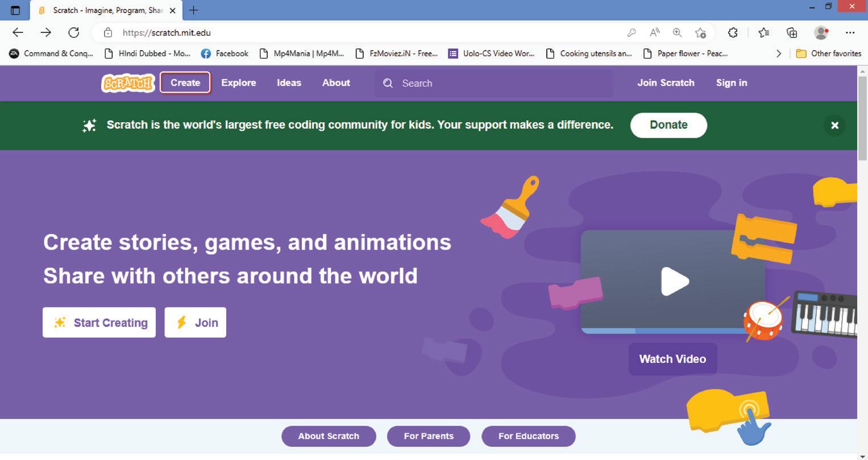Select the Scratch browser tab
Viewport: 868px width, 460px height.
pos(107,10)
